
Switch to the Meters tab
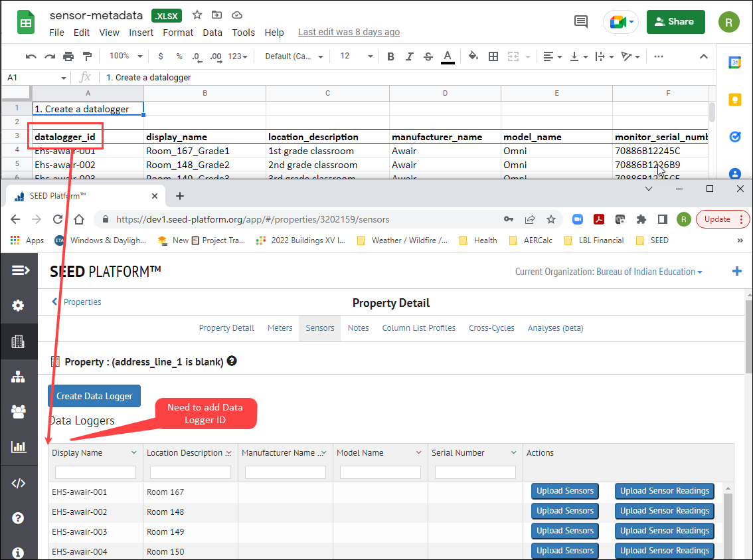(280, 327)
